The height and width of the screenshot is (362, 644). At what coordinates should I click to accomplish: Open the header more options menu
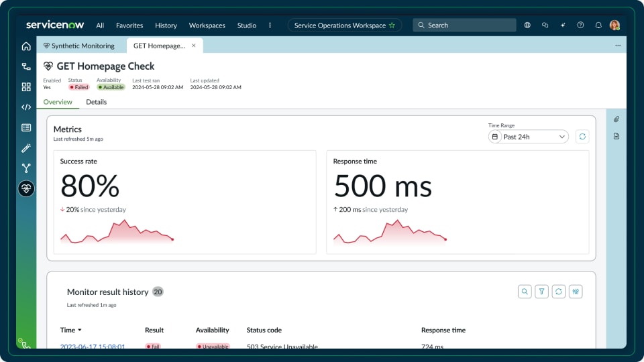pyautogui.click(x=270, y=25)
